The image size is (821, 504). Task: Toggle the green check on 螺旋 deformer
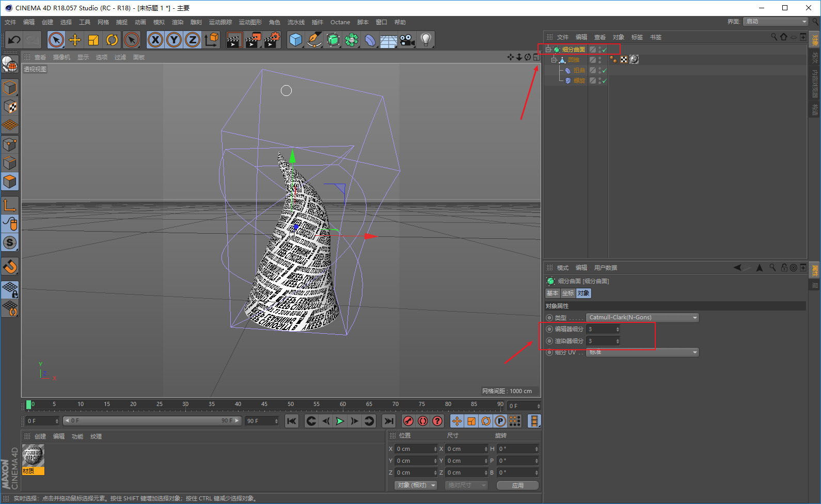(604, 81)
